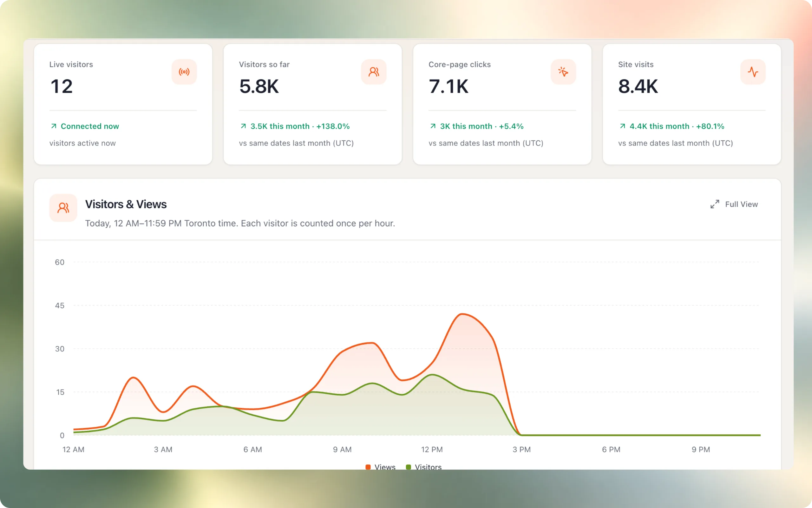Click the Site visits card title
The image size is (812, 508).
click(x=636, y=64)
